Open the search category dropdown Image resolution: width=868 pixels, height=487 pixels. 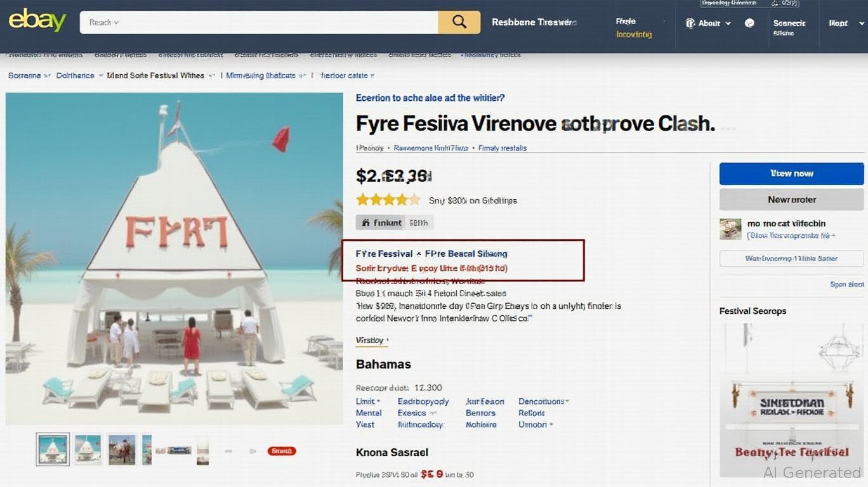click(x=104, y=22)
